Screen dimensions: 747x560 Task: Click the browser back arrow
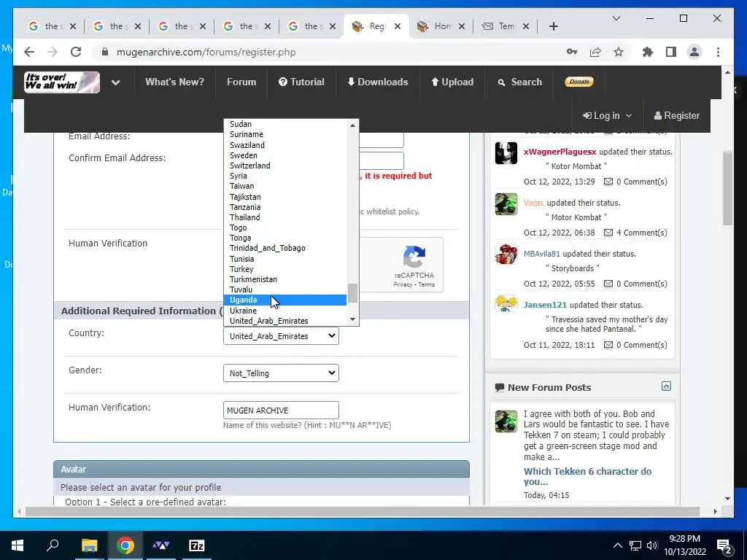point(29,52)
